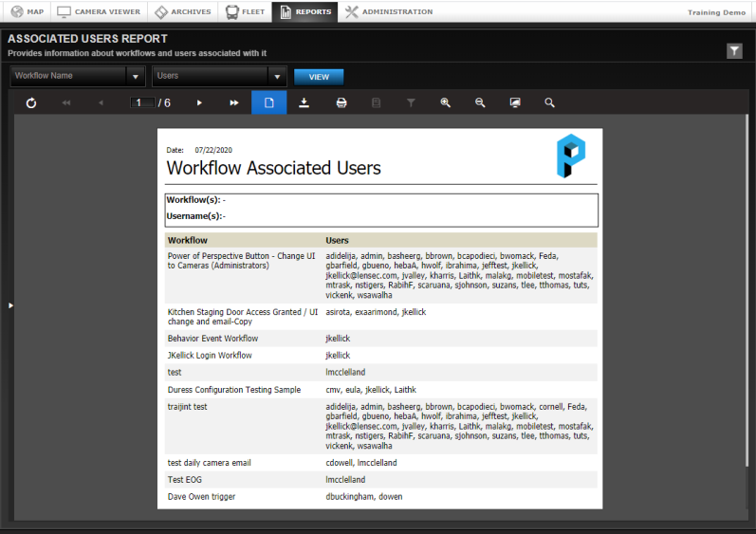
Task: Jump to the first report page
Action: 66,102
